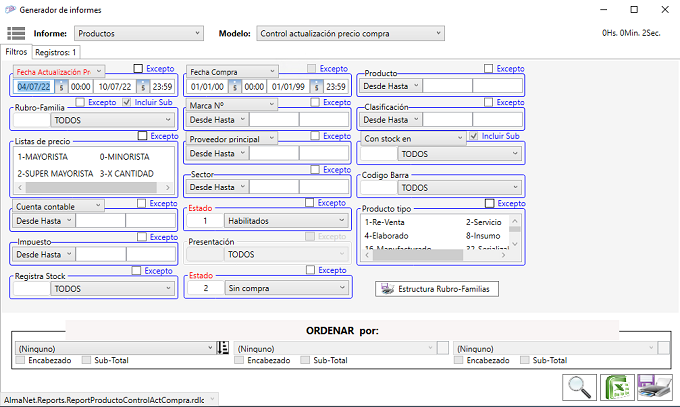Click the magnifying glass preview icon

577,388
